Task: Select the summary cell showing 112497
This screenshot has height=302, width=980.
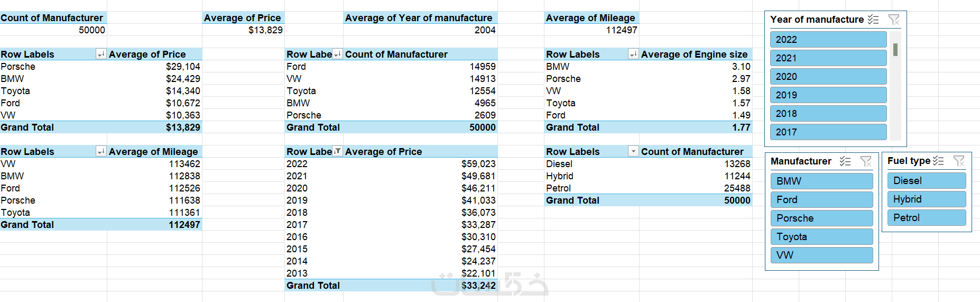Action: 591,30
